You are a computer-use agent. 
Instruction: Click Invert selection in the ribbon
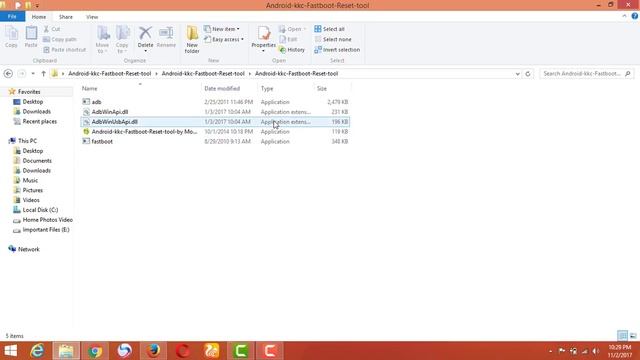coord(337,50)
